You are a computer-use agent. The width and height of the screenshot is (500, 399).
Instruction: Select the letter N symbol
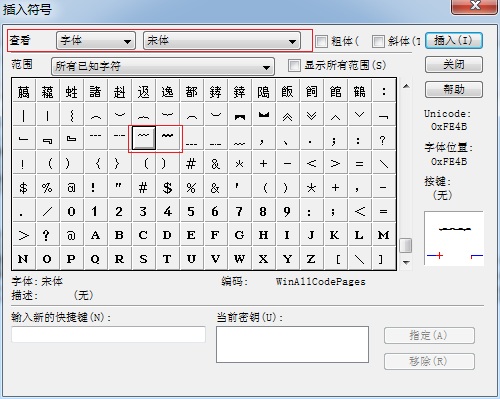23,259
